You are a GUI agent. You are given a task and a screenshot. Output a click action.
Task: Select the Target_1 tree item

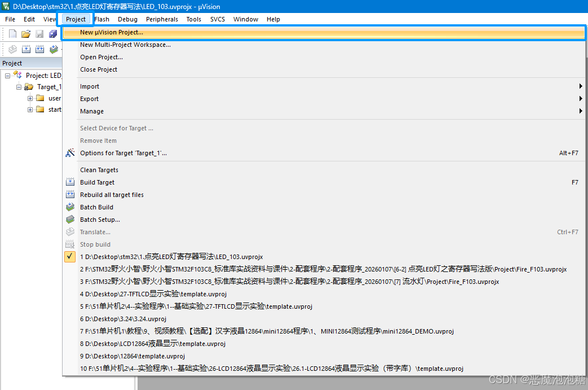(x=48, y=87)
